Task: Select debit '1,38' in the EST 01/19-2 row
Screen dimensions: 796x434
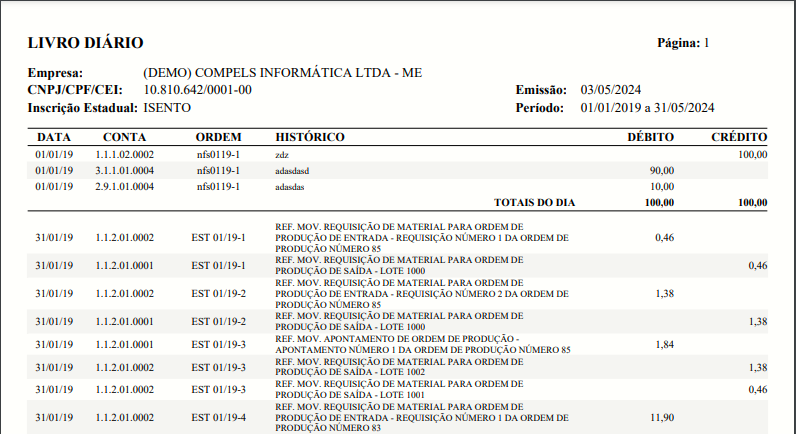Action: (x=665, y=293)
